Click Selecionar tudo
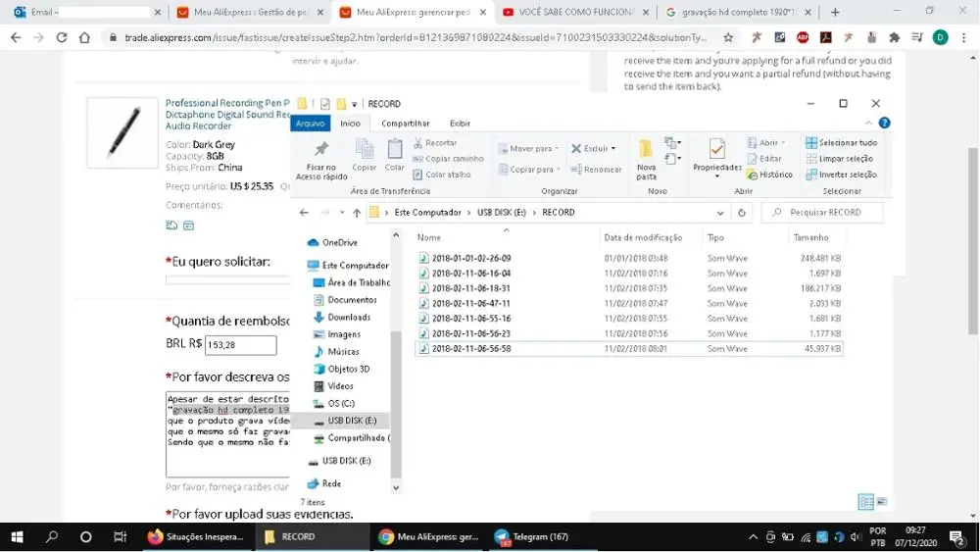The width and height of the screenshot is (980, 552). [x=841, y=142]
